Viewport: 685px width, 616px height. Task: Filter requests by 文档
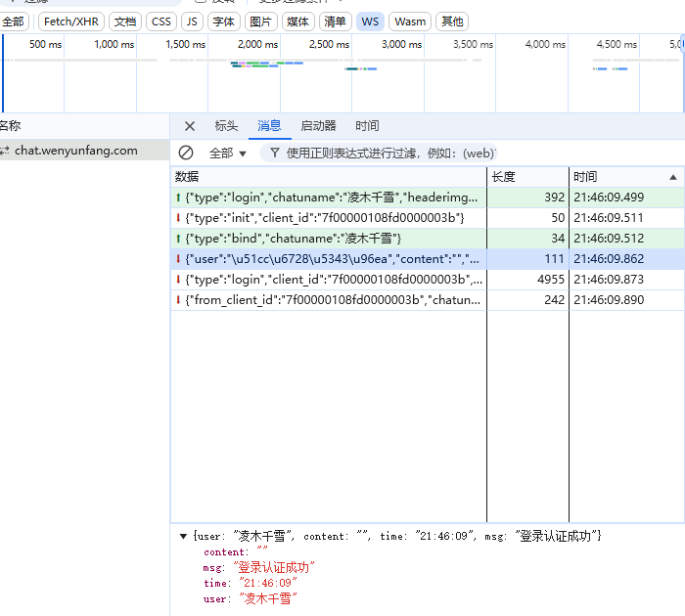[x=125, y=22]
